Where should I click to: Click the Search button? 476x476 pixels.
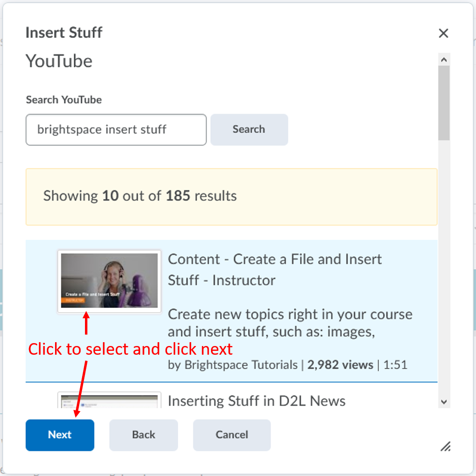pos(249,130)
